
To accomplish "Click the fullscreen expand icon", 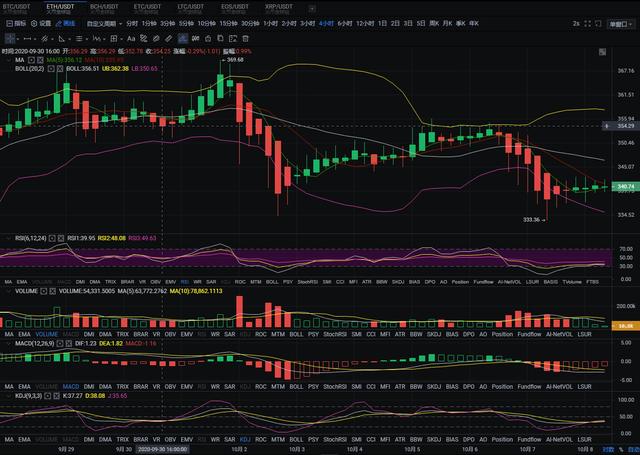I will pos(587,24).
